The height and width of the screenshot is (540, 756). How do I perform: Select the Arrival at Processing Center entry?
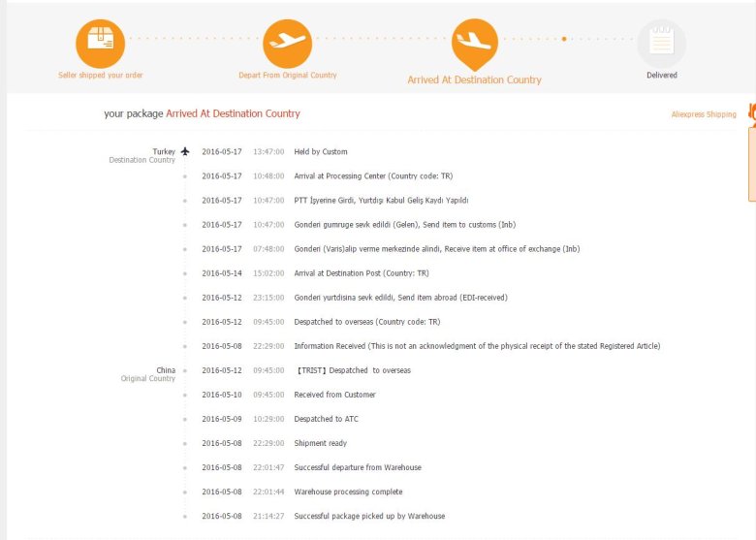tap(372, 176)
